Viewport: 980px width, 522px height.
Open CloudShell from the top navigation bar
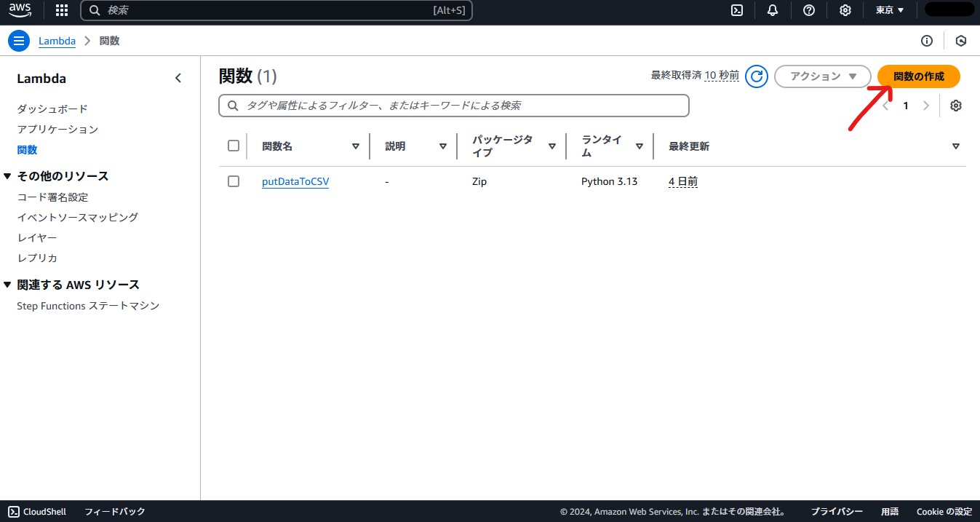tap(737, 10)
